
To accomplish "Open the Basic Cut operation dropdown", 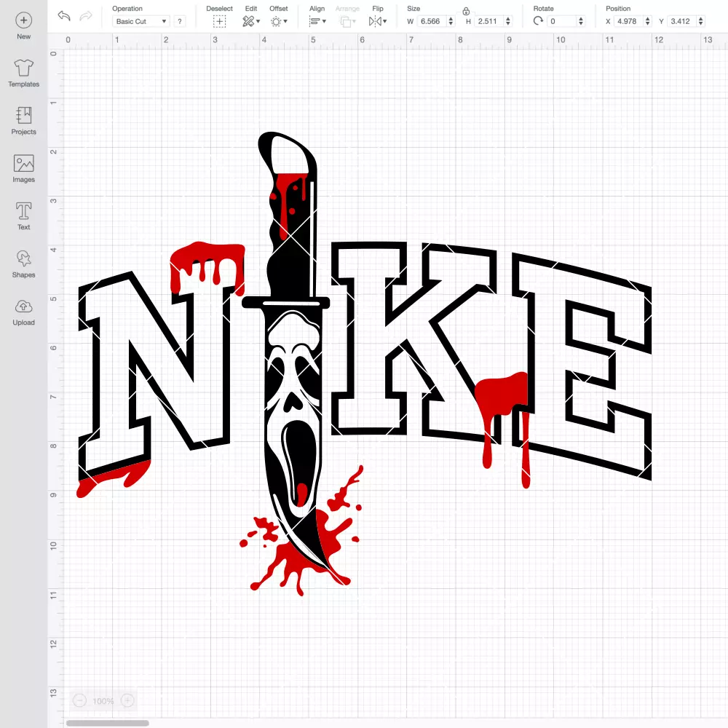I will point(141,21).
